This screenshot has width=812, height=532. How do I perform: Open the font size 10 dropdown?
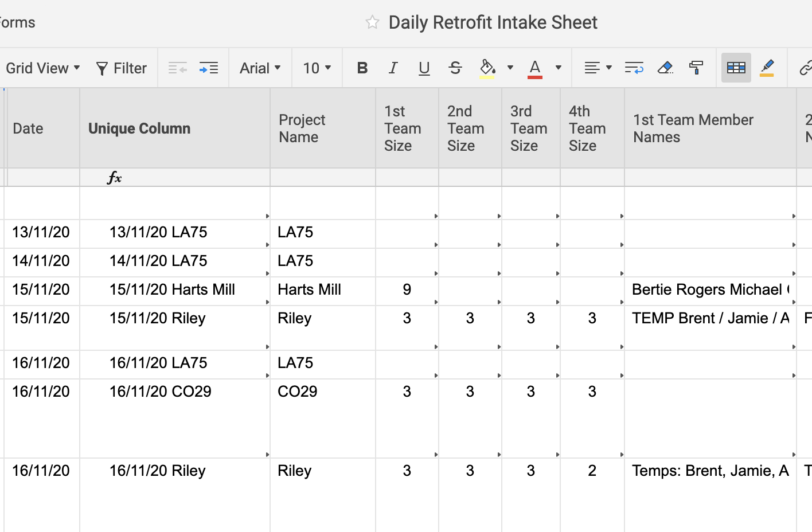coord(317,68)
